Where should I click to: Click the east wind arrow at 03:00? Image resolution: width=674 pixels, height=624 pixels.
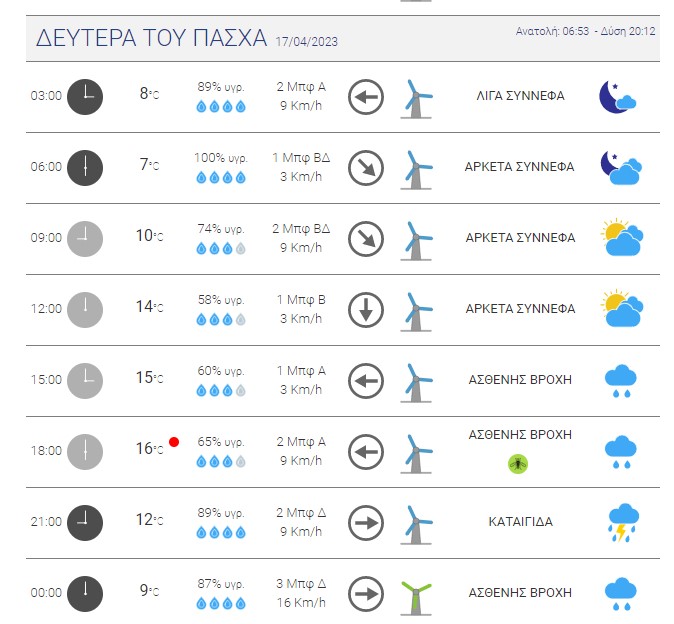[x=366, y=97]
